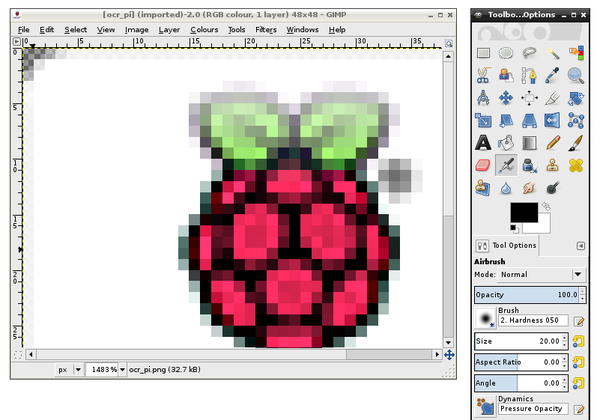Open the image menu triangle at ruler corner

pos(17,41)
